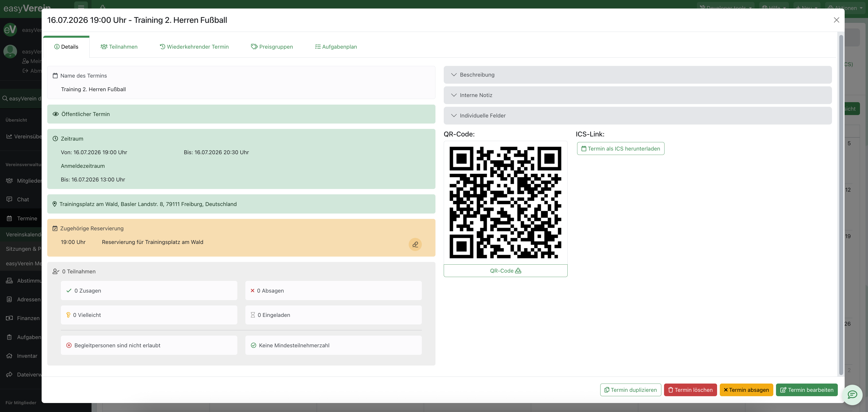
Task: Open the Aufgabenplan tab
Action: (336, 47)
